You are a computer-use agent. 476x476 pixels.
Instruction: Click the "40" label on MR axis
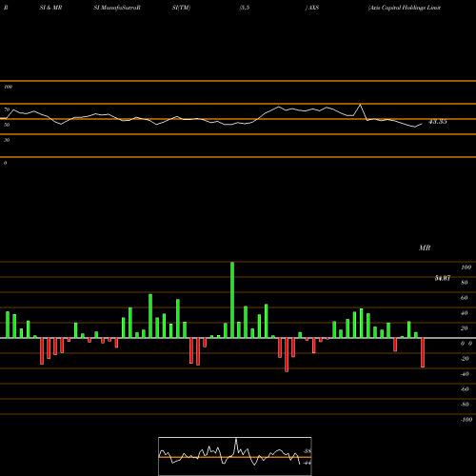[465, 313]
